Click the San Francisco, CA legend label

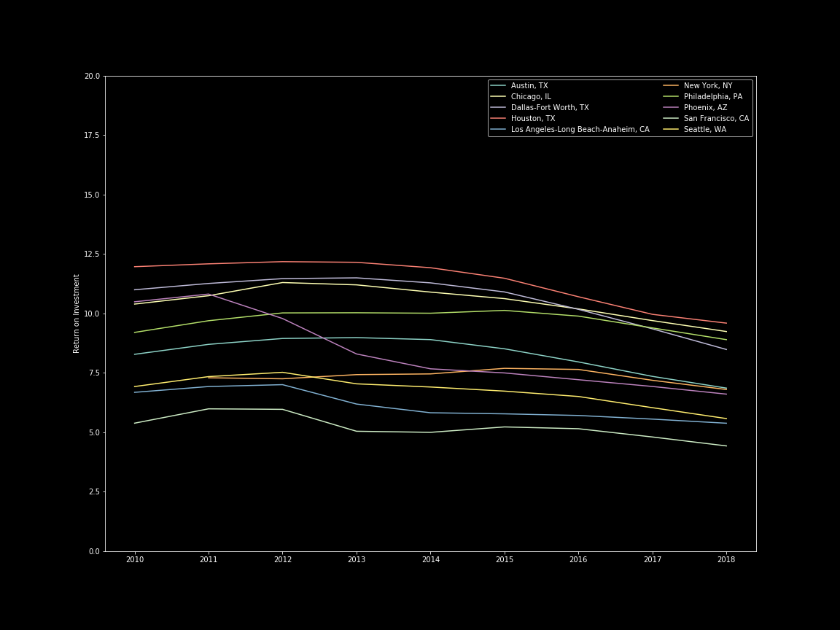tap(716, 119)
